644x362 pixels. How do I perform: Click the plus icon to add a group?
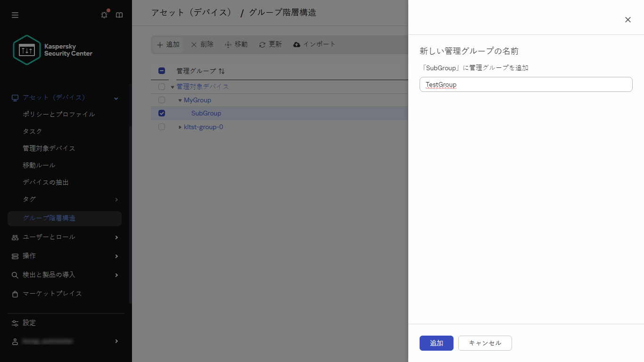tap(160, 44)
